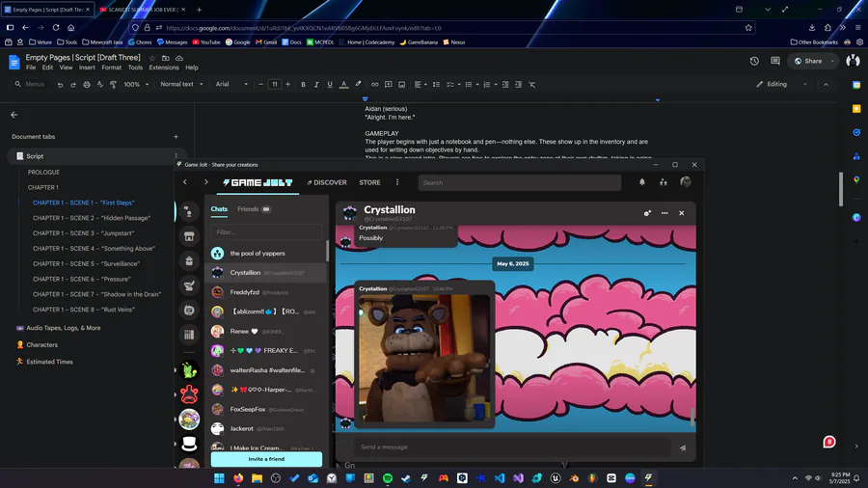Screen dimensions: 868x488
Task: Open Game Jolt notifications bell
Action: click(x=641, y=182)
